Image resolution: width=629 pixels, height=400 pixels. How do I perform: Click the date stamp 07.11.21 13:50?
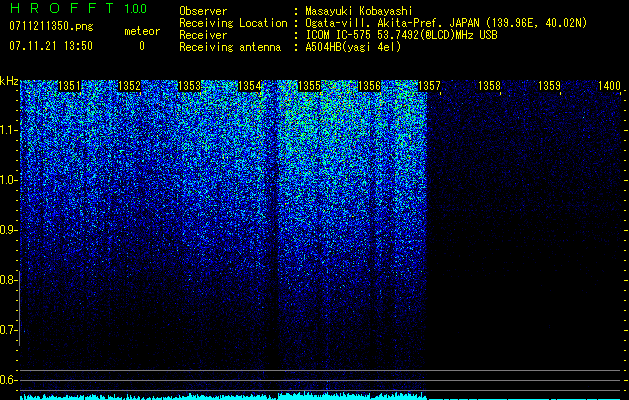[51, 45]
